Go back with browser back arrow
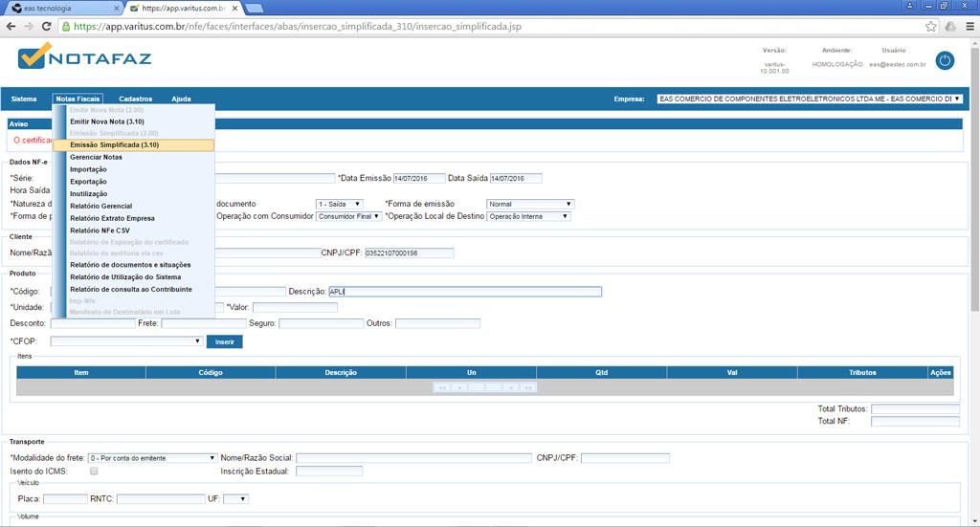980x527 pixels. [11, 27]
